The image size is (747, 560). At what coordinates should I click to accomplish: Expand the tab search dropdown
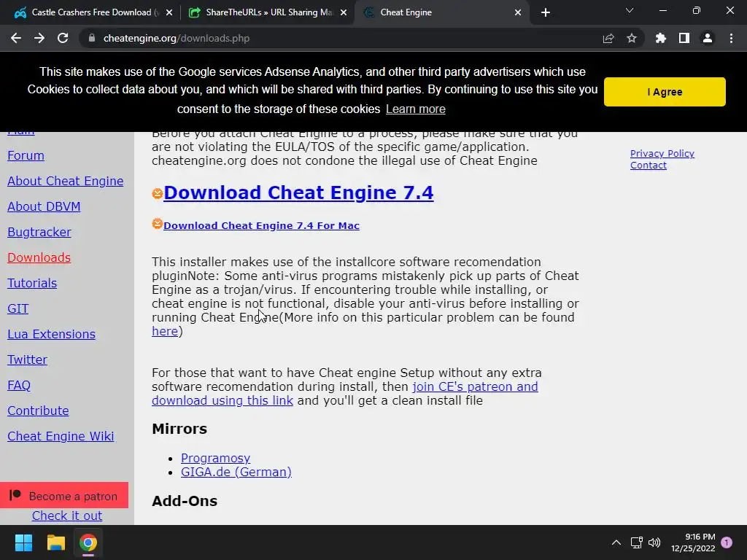(630, 10)
